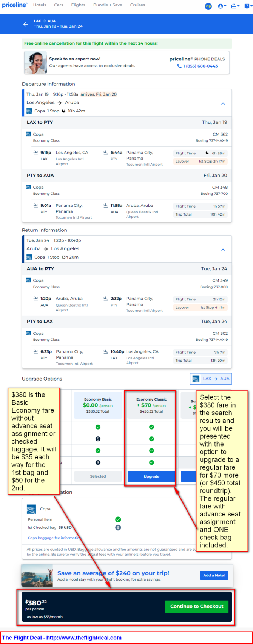Click Upgrade under Economy Classic

tap(151, 476)
